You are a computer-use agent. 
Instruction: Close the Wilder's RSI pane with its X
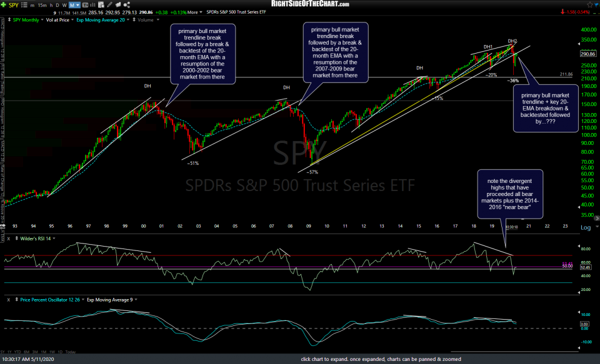[9, 238]
